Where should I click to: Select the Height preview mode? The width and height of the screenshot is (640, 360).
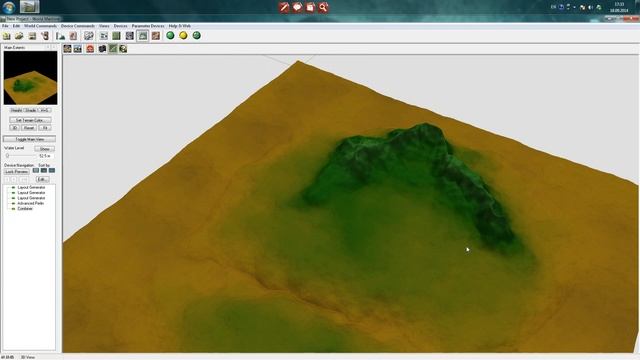coord(16,110)
